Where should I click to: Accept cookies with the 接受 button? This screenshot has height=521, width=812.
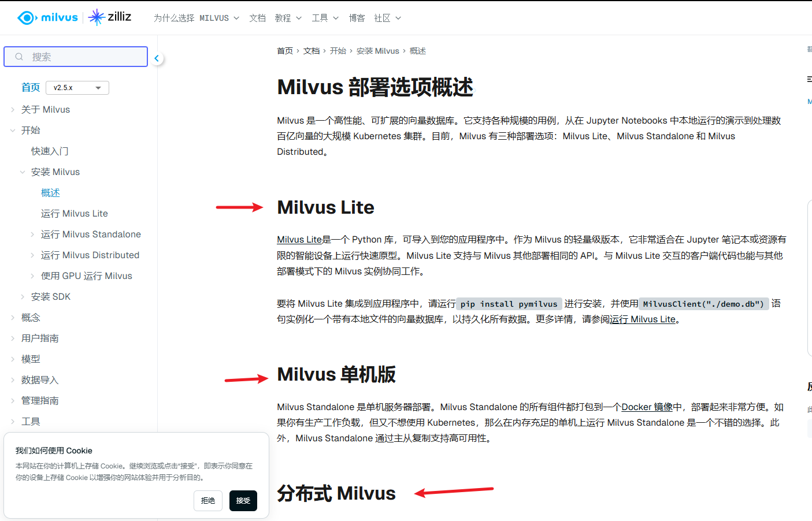(x=243, y=501)
